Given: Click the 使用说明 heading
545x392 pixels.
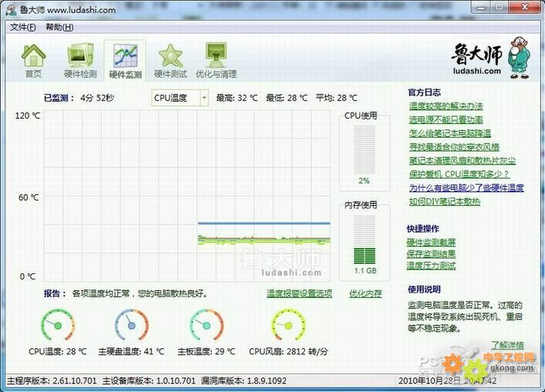Looking at the screenshot, I should pos(425,289).
